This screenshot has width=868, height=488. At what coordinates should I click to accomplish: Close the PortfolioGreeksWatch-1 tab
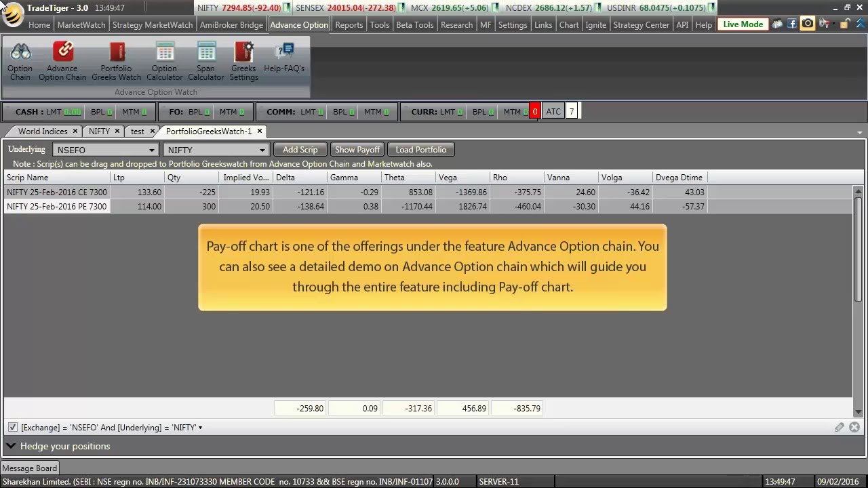point(259,131)
